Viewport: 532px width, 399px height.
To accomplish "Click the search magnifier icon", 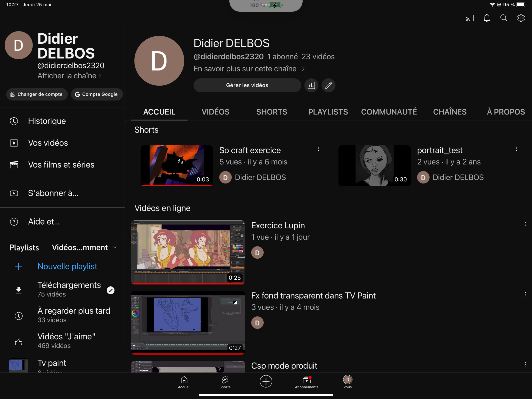I will tap(504, 18).
